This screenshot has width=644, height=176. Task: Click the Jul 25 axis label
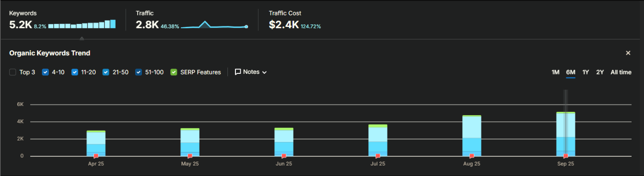click(x=378, y=164)
